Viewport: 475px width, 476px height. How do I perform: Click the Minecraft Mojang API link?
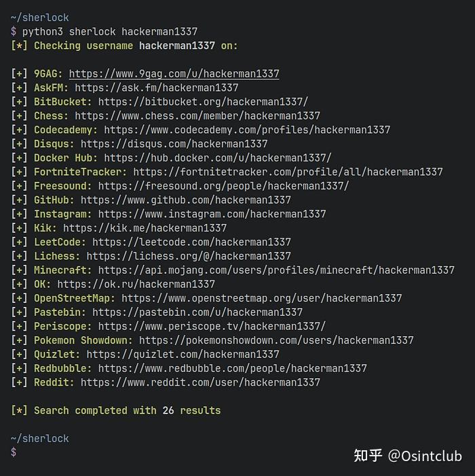tap(276, 270)
